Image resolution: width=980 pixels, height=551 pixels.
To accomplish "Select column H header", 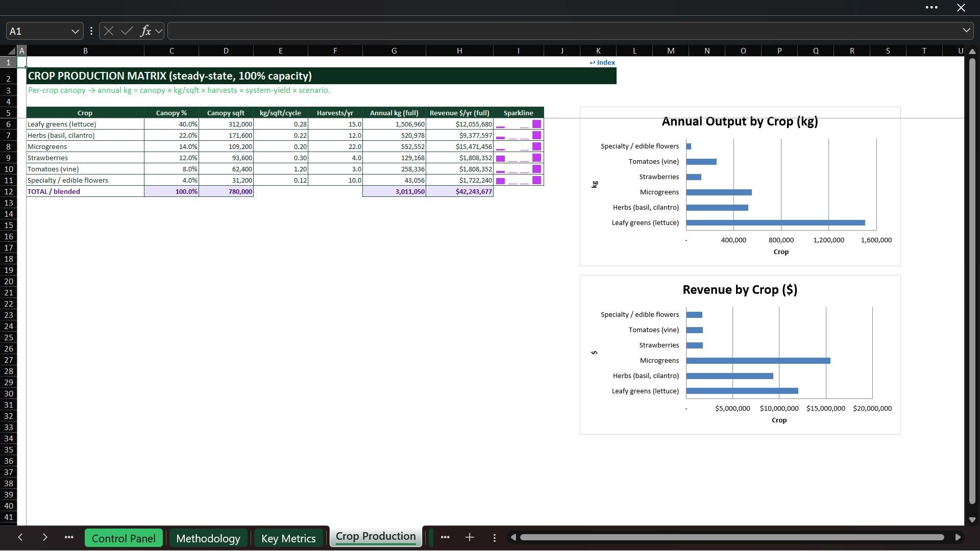I will click(459, 51).
